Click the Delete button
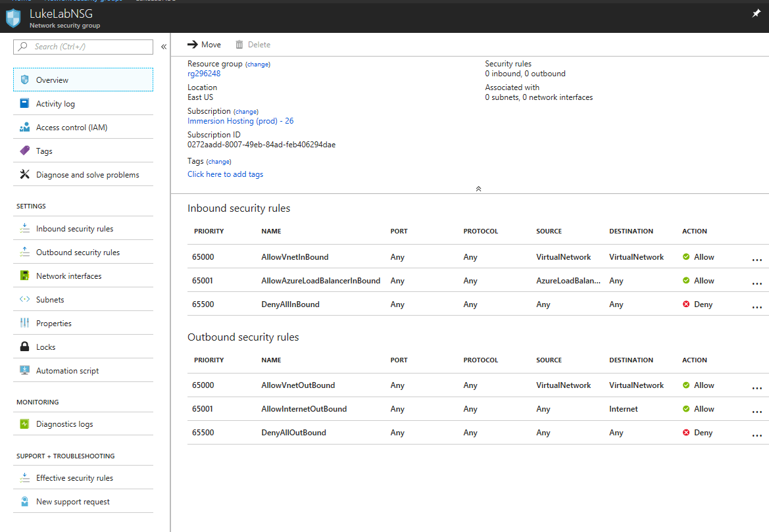Image resolution: width=769 pixels, height=532 pixels. click(x=253, y=45)
